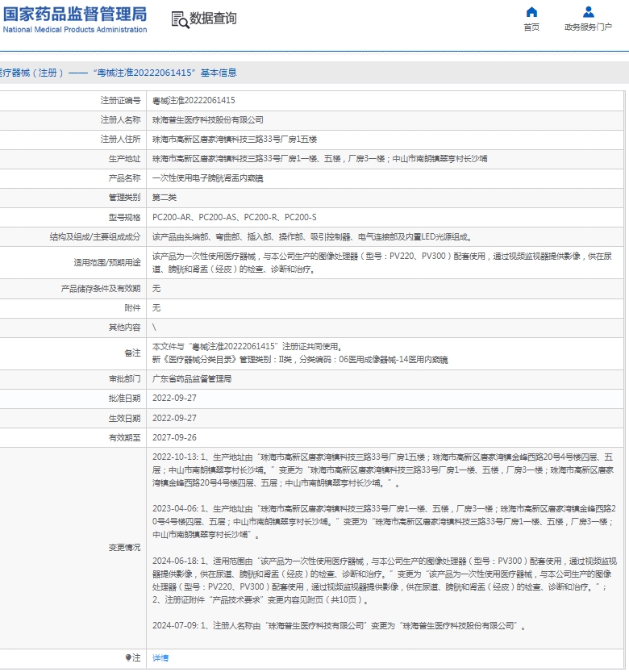This screenshot has height=672, width=629.
Task: Click product name 一次性使用电子膀胱肾盂内窥镜
Action: pyautogui.click(x=208, y=178)
